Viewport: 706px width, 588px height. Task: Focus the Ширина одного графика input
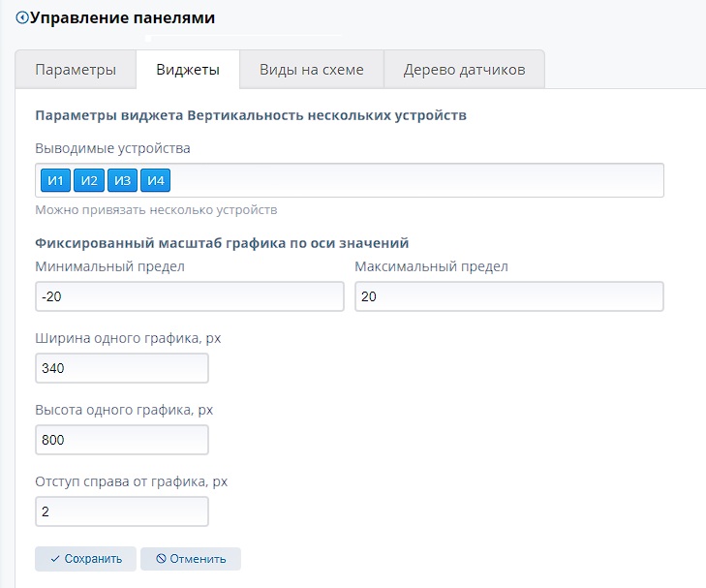tap(121, 368)
